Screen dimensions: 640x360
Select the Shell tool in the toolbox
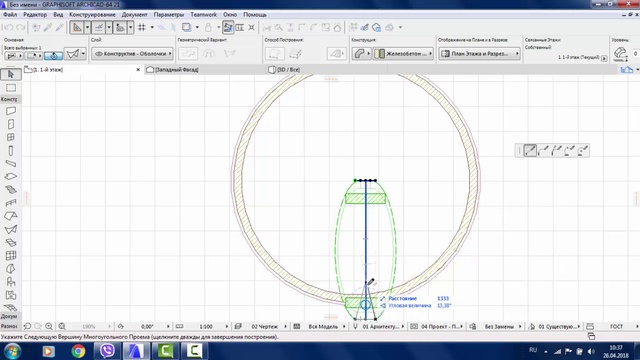coord(11,229)
